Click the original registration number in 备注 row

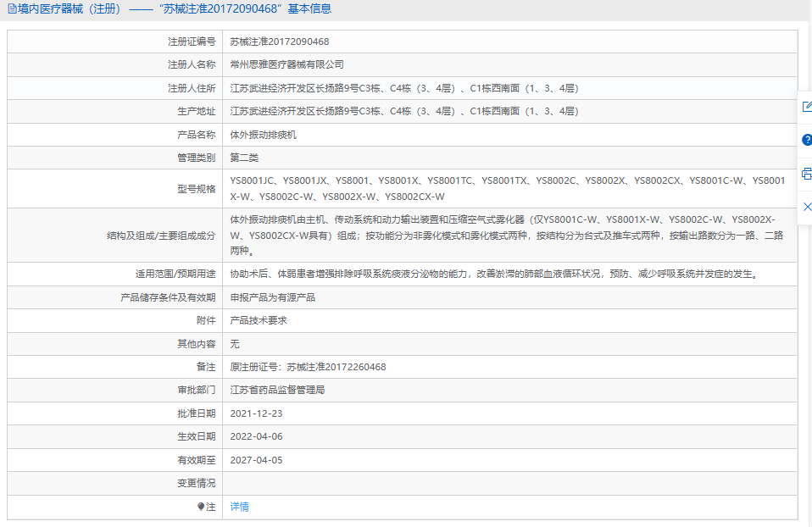tap(309, 367)
